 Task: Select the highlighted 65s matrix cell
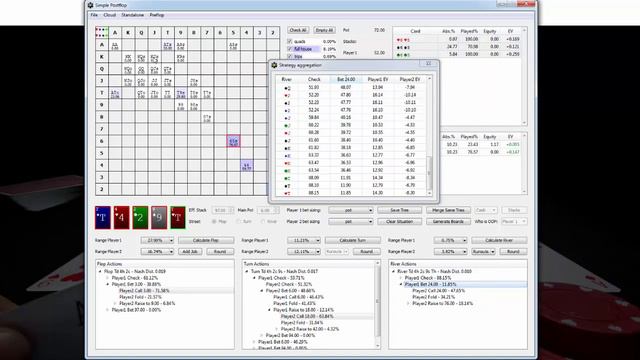[x=233, y=141]
